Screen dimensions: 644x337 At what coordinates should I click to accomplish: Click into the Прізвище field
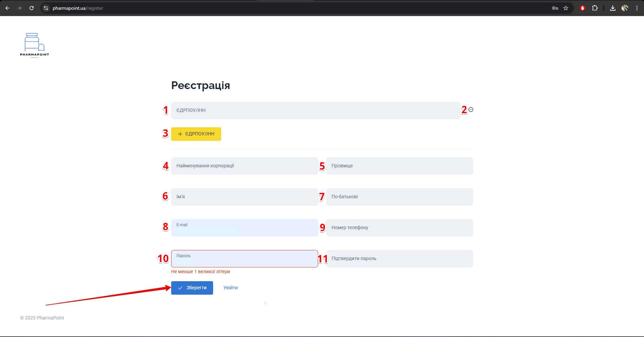point(399,166)
